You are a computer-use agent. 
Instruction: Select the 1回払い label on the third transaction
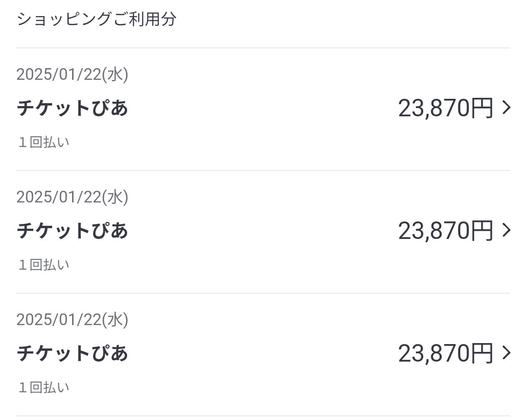tap(44, 388)
